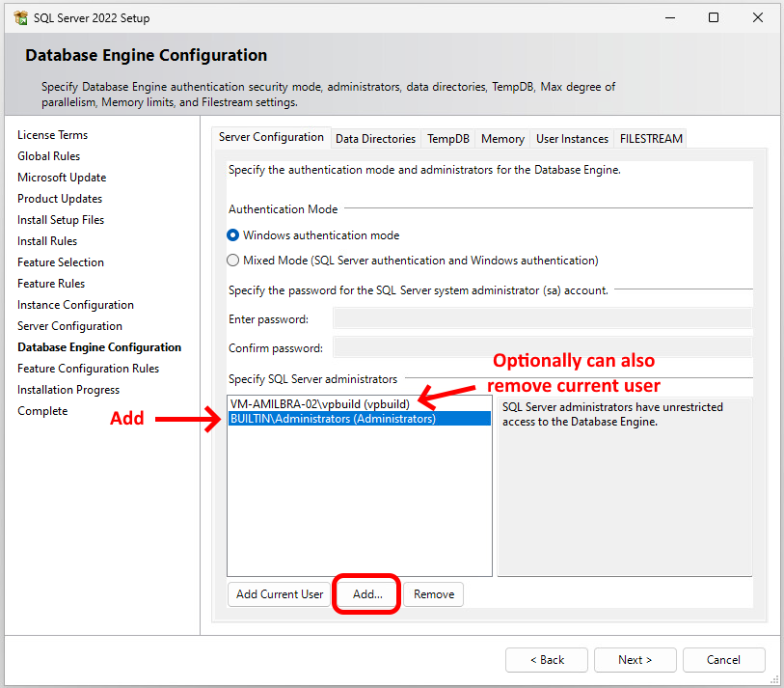Select the Server Configuration tab
The width and height of the screenshot is (784, 688).
click(x=271, y=137)
